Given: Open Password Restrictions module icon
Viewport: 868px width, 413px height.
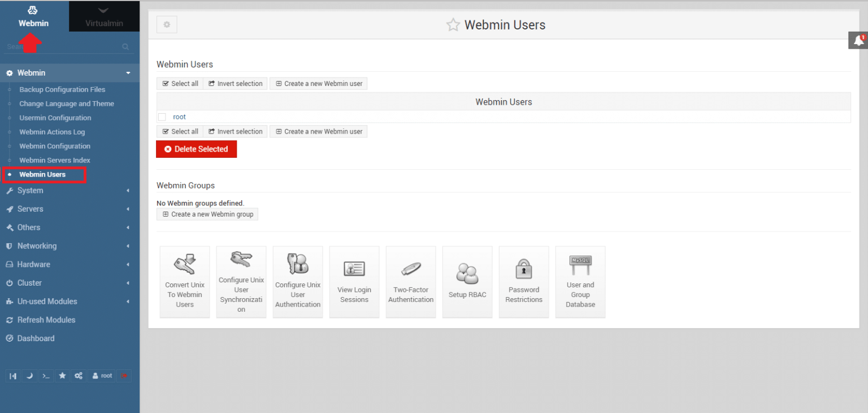Looking at the screenshot, I should click(x=524, y=281).
